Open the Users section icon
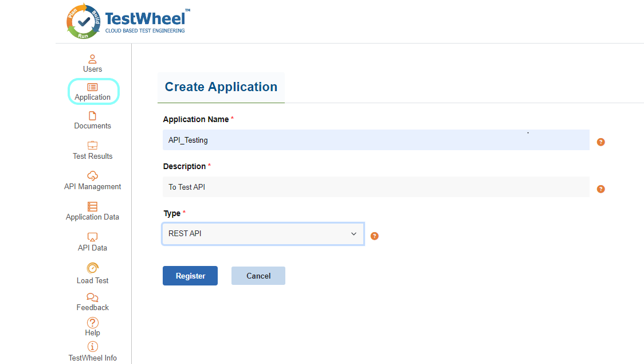Screen dimensions: 644x364 (92, 59)
